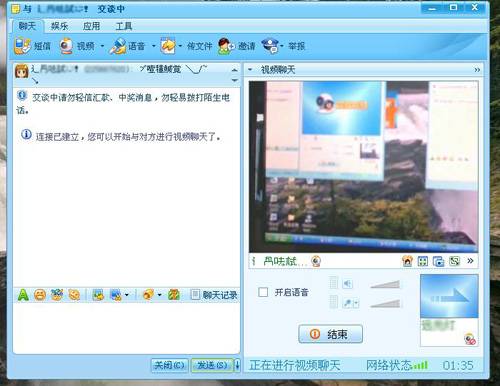The width and height of the screenshot is (500, 386).
Task: Click the microphone icon
Action: point(348,303)
